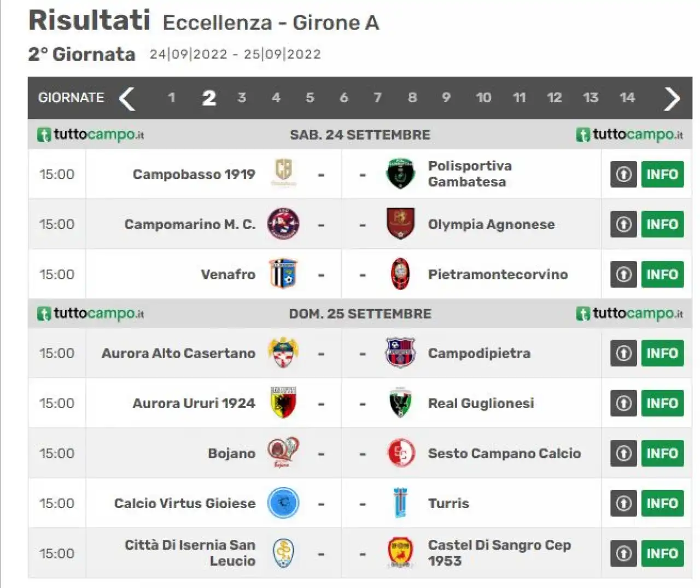Select giornata 1 in the navigation bar

point(171,98)
